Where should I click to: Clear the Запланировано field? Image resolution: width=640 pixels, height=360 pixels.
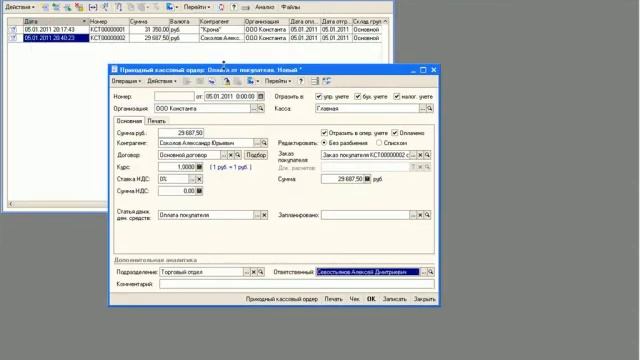pos(420,215)
